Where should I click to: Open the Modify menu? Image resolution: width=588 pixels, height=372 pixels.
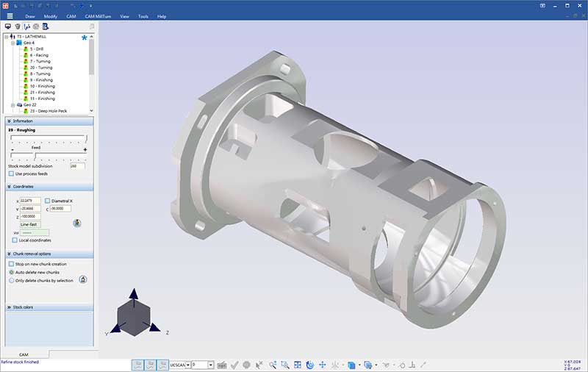[50, 15]
